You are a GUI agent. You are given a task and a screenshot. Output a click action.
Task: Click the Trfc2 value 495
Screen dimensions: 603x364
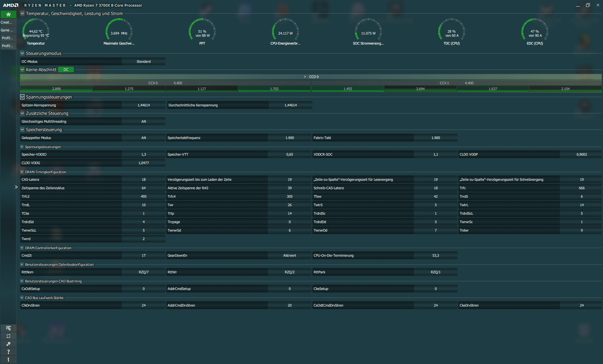[x=144, y=196]
